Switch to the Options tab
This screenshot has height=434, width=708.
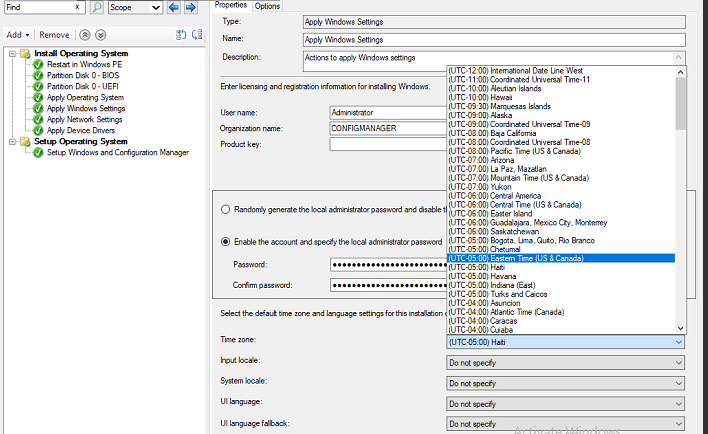tap(267, 6)
